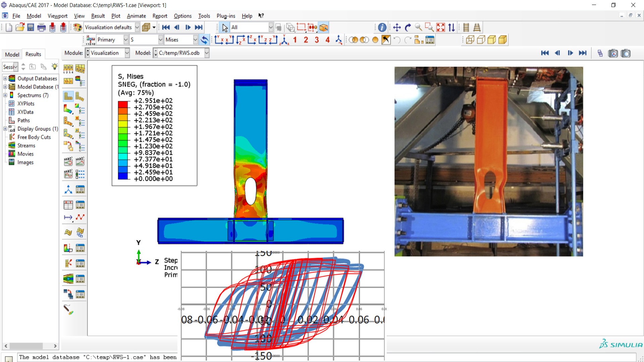Open the Result menu
The width and height of the screenshot is (644, 362).
click(x=98, y=16)
